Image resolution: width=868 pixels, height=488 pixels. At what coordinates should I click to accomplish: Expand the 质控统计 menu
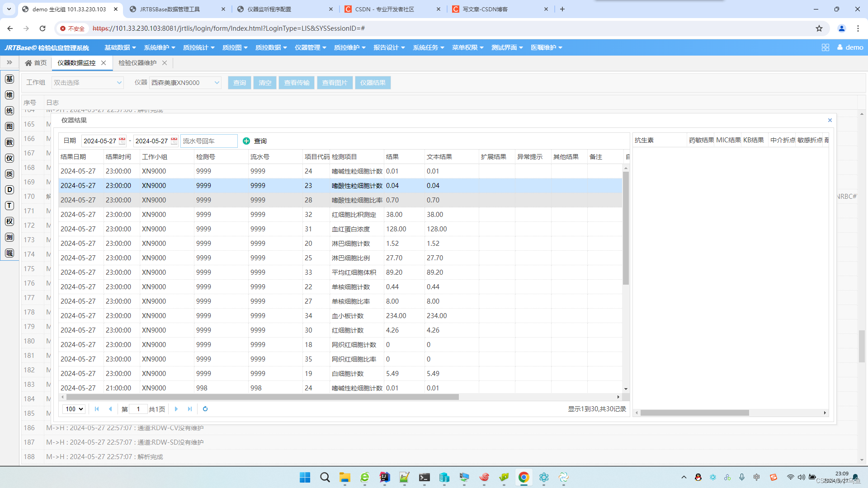coord(199,47)
